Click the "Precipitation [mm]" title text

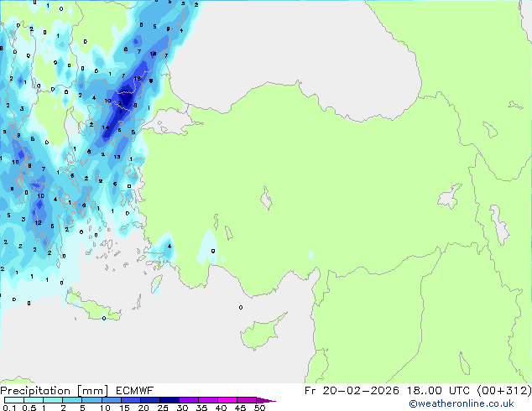[55, 391]
